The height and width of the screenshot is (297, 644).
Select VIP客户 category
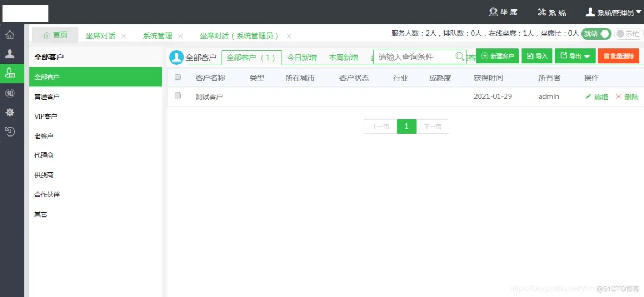[x=95, y=116]
